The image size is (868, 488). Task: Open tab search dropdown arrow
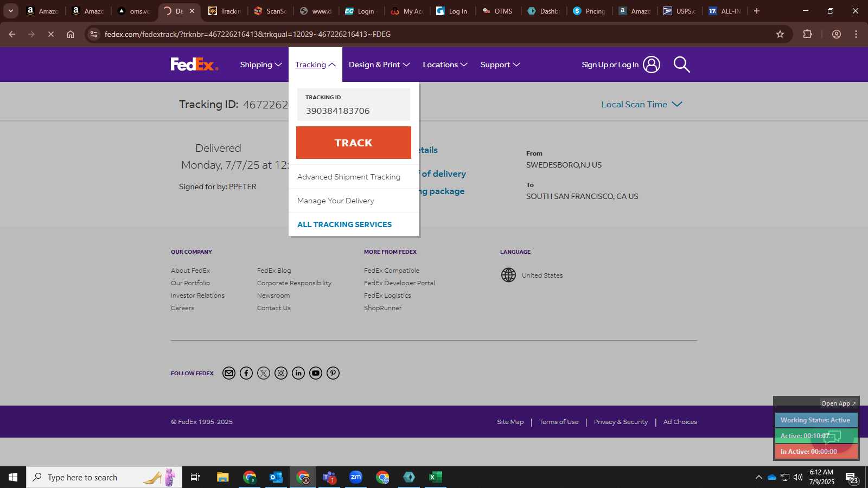pyautogui.click(x=10, y=11)
